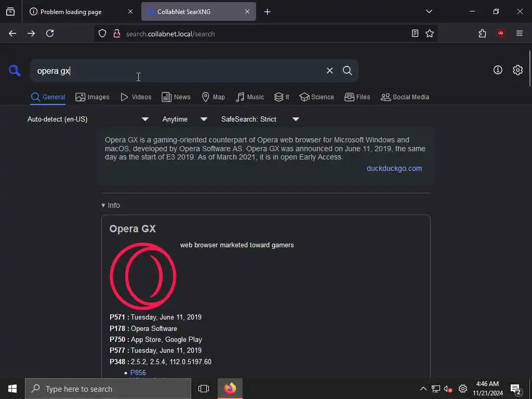The image size is (532, 399).
Task: Clear the search query with X
Action: (329, 71)
